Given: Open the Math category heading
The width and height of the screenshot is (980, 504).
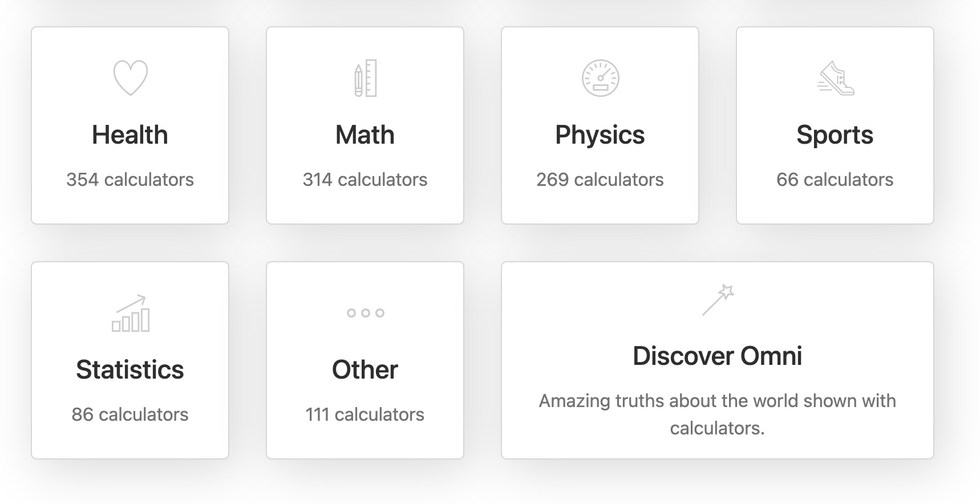Looking at the screenshot, I should coord(365,135).
